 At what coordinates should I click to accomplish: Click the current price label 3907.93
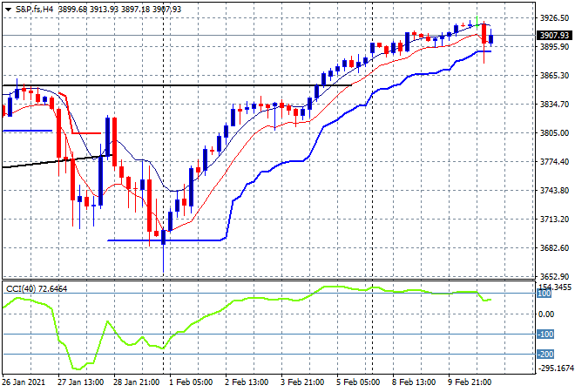pos(554,36)
